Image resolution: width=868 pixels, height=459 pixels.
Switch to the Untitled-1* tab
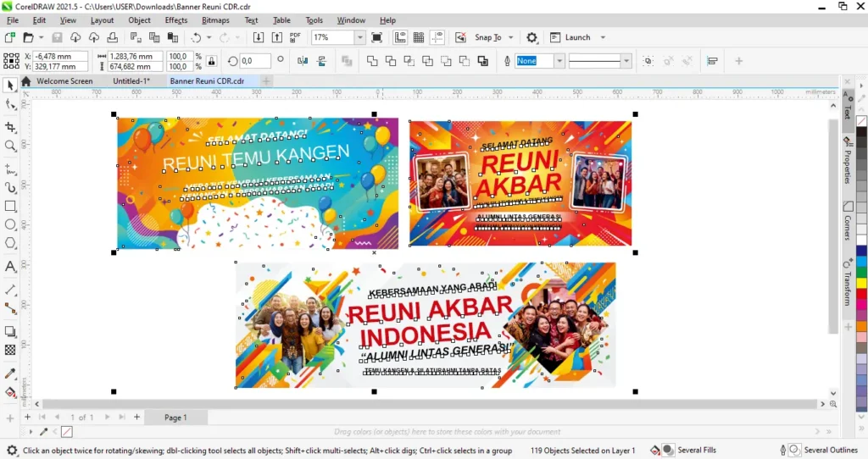131,80
